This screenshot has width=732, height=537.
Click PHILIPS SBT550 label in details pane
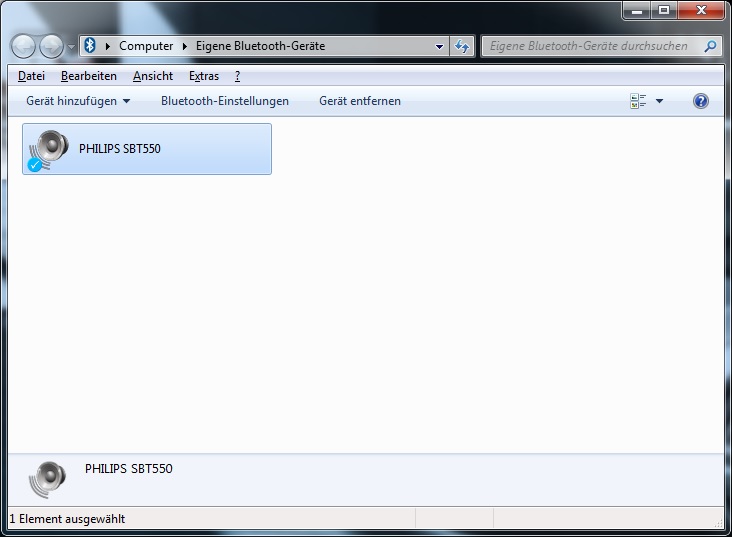129,468
